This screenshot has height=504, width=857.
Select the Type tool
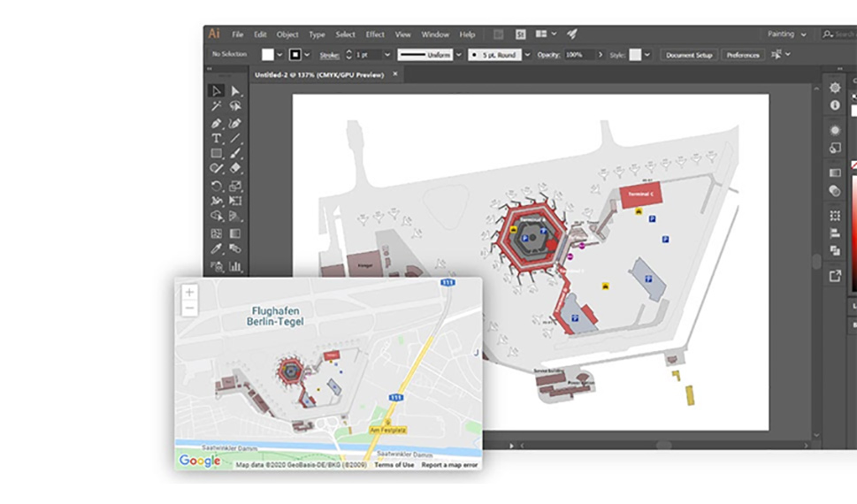point(216,139)
